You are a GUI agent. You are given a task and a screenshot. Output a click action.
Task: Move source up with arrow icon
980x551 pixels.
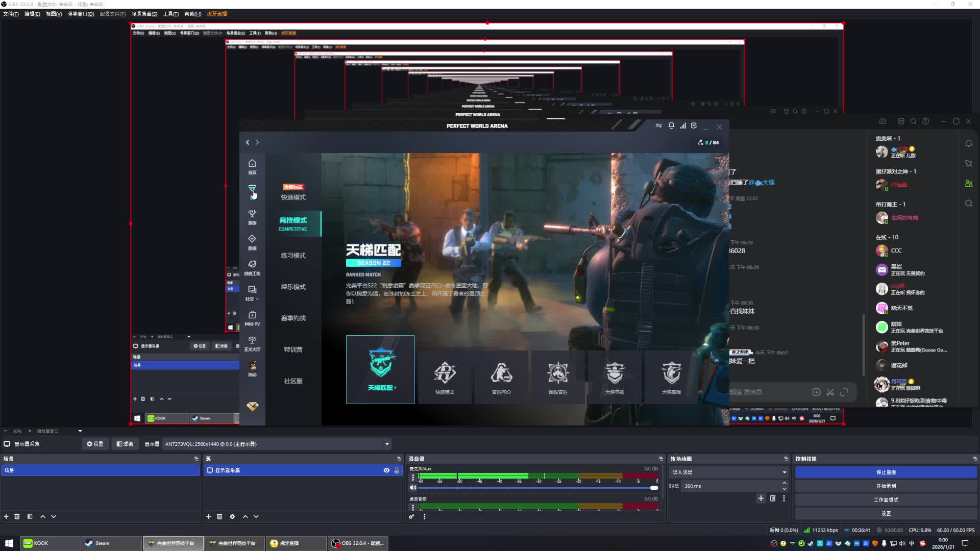245,516
